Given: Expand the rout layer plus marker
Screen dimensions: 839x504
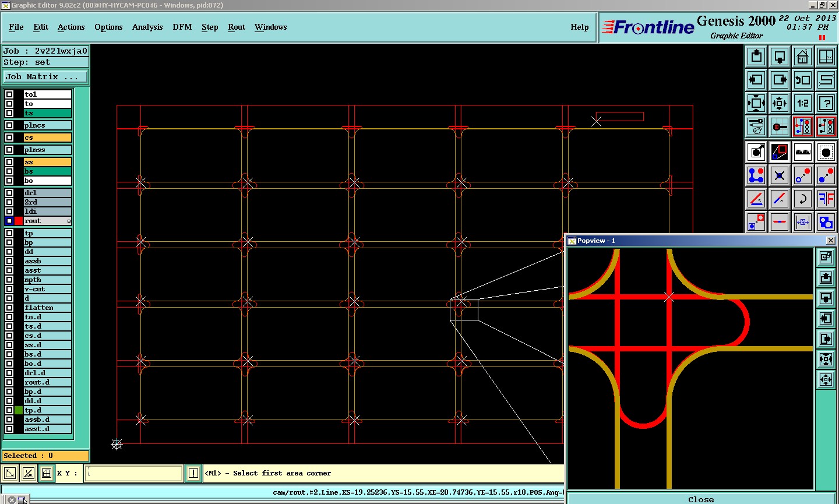Looking at the screenshot, I should tap(69, 221).
